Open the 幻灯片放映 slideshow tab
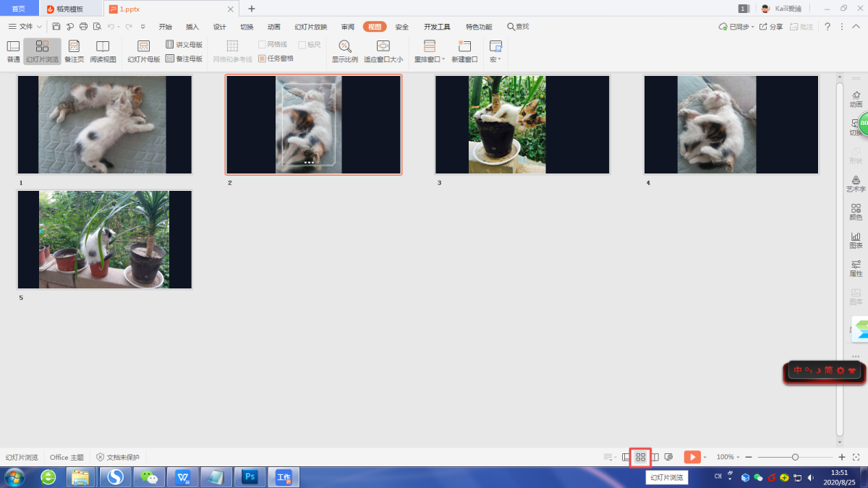 (310, 27)
